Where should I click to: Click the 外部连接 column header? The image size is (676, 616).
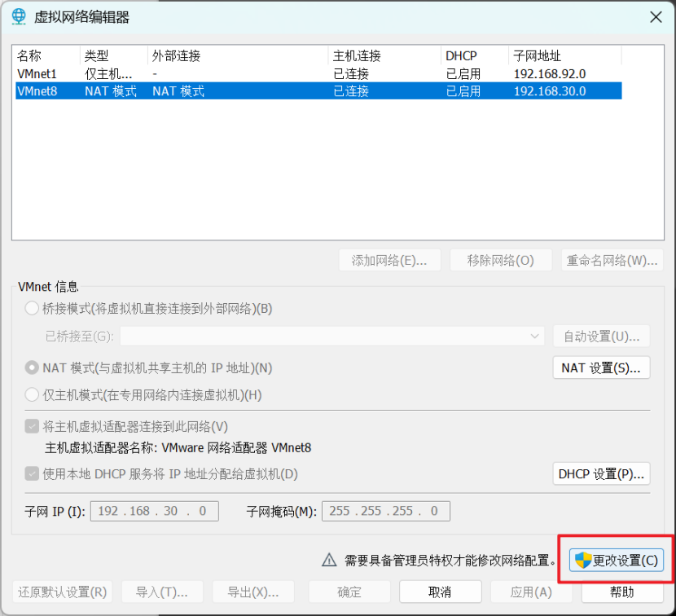click(238, 55)
